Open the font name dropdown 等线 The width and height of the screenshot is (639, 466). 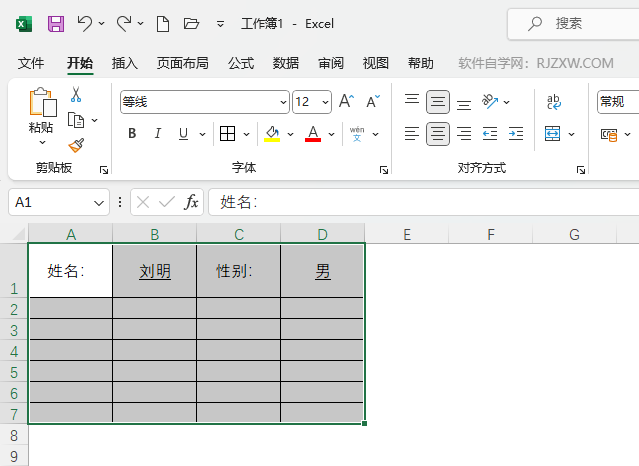click(284, 102)
